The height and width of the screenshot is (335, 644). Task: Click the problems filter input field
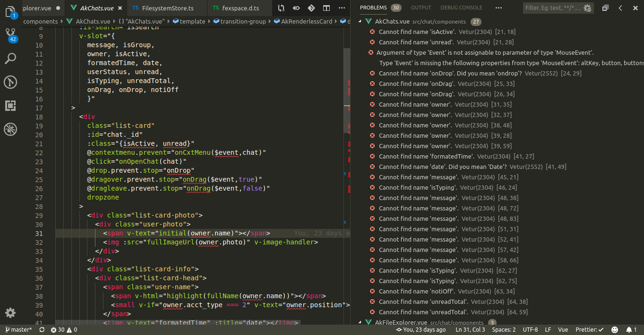553,8
